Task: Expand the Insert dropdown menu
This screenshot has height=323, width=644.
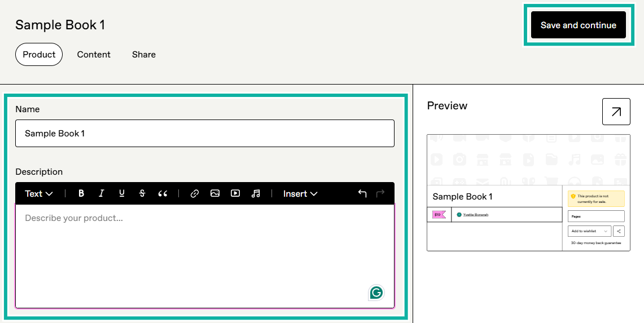Action: (300, 194)
